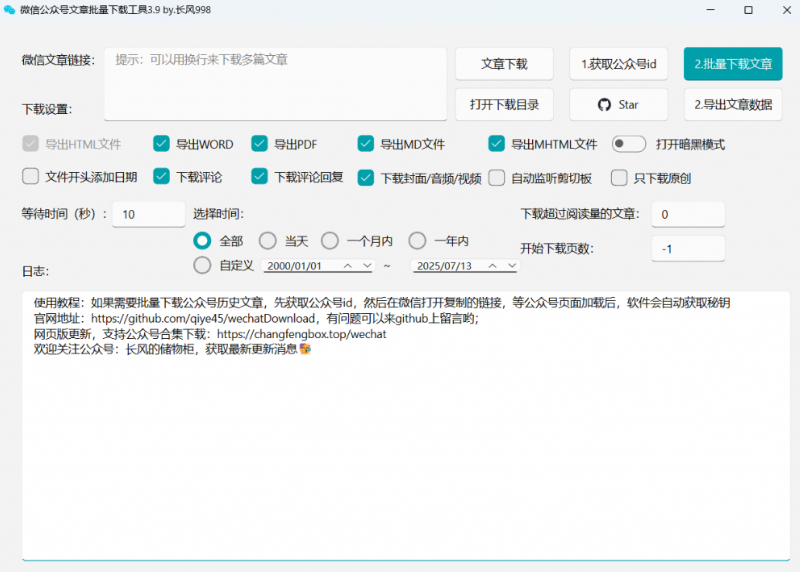Click the 下载超过阅读量的文章 field
Viewport: 800px width, 572px height.
[688, 214]
